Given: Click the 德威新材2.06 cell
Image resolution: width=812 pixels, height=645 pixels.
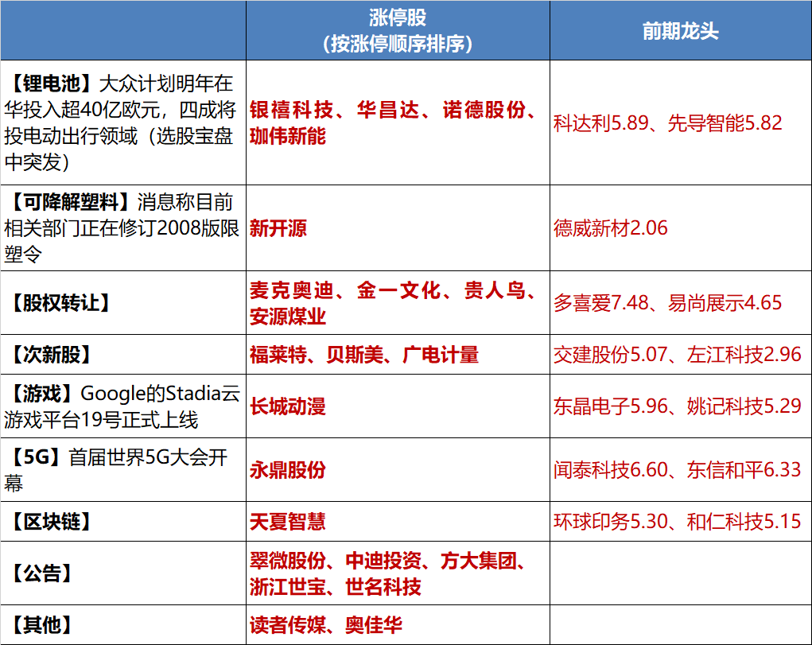Looking at the screenshot, I should [x=681, y=228].
